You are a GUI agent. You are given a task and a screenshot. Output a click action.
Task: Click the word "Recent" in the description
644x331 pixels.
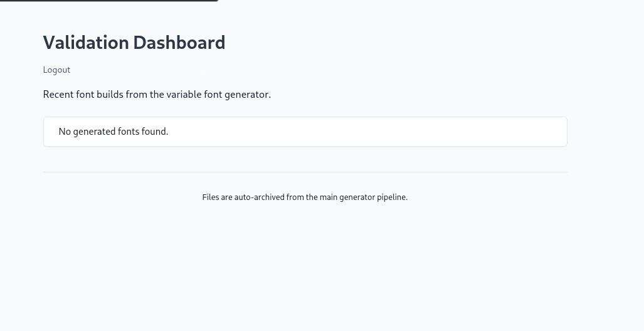[x=58, y=95]
